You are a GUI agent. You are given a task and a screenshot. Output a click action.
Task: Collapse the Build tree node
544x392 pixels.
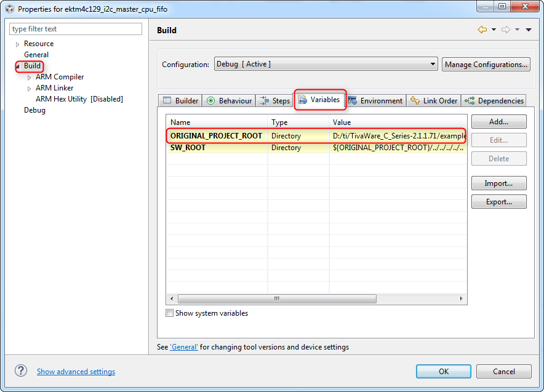[x=17, y=66]
